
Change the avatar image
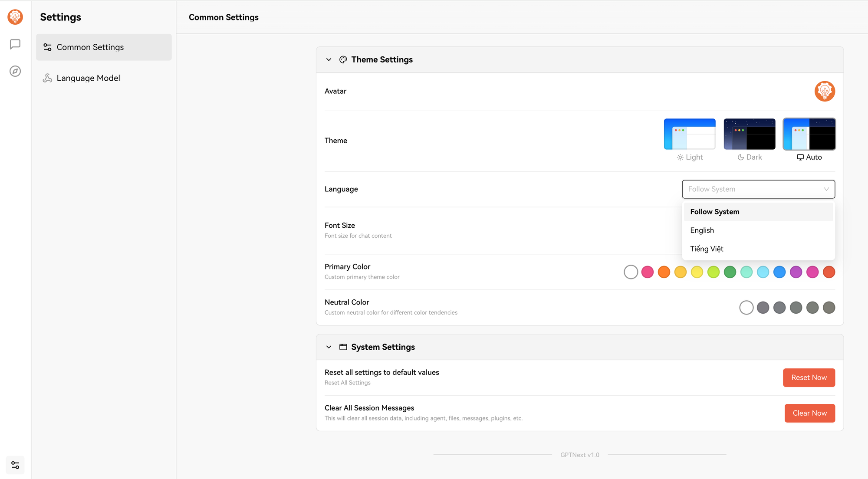825,91
